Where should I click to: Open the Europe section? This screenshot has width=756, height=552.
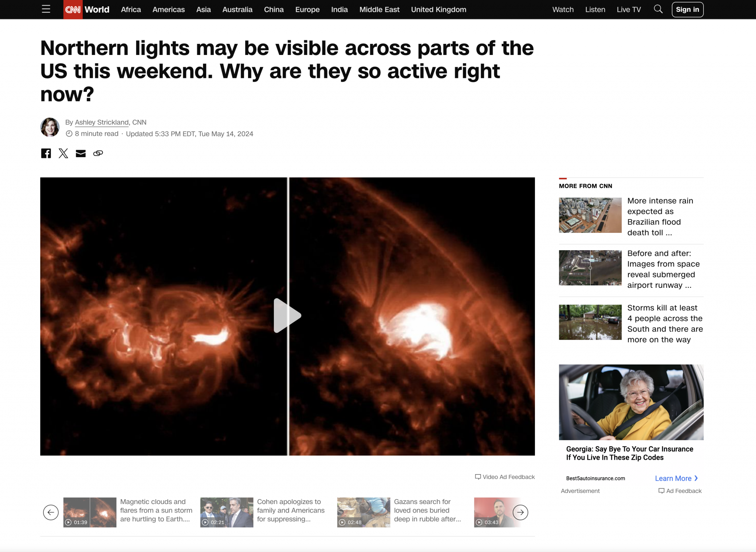tap(307, 10)
